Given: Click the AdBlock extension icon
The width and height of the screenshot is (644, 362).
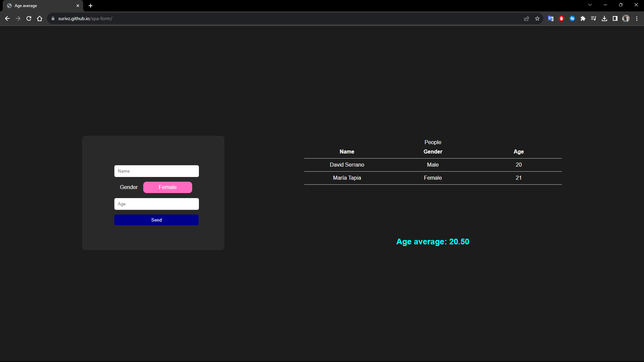Looking at the screenshot, I should click(x=561, y=18).
